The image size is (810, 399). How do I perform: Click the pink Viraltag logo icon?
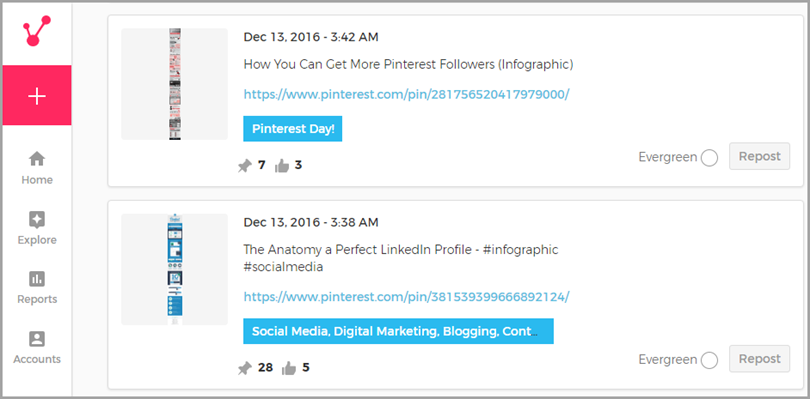37,31
